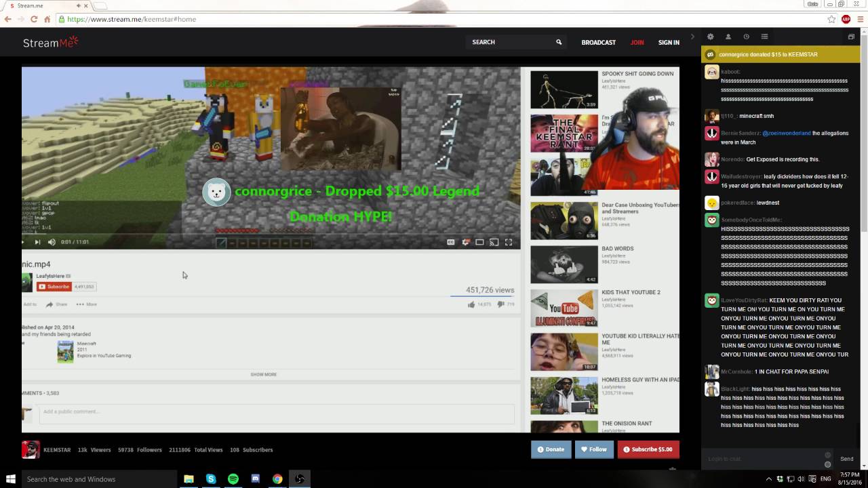Select MrCornhole username in chat
Viewport: 868px width, 488px height.
736,371
